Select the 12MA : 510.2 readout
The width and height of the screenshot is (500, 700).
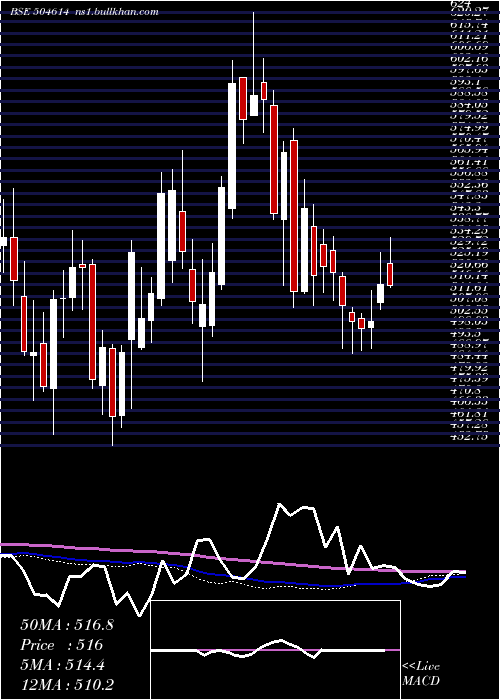click(x=67, y=684)
